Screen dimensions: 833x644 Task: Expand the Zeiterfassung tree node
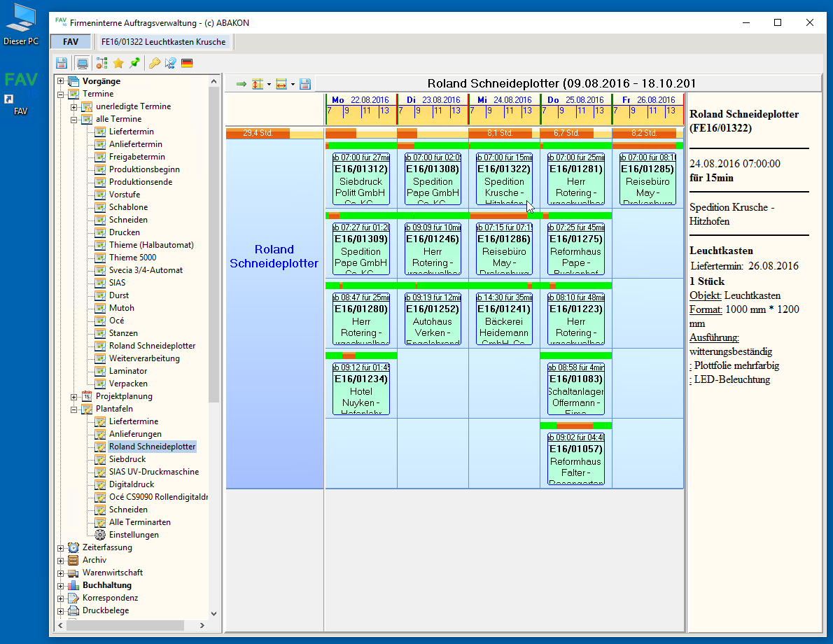(61, 548)
